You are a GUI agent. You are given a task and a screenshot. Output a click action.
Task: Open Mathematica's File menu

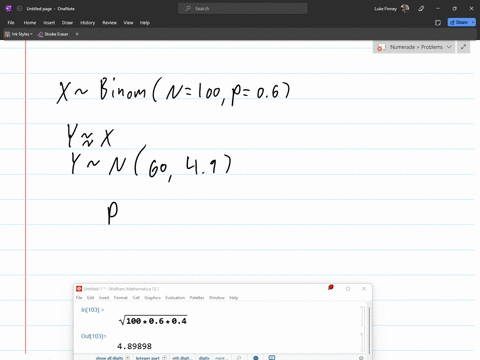tap(79, 298)
